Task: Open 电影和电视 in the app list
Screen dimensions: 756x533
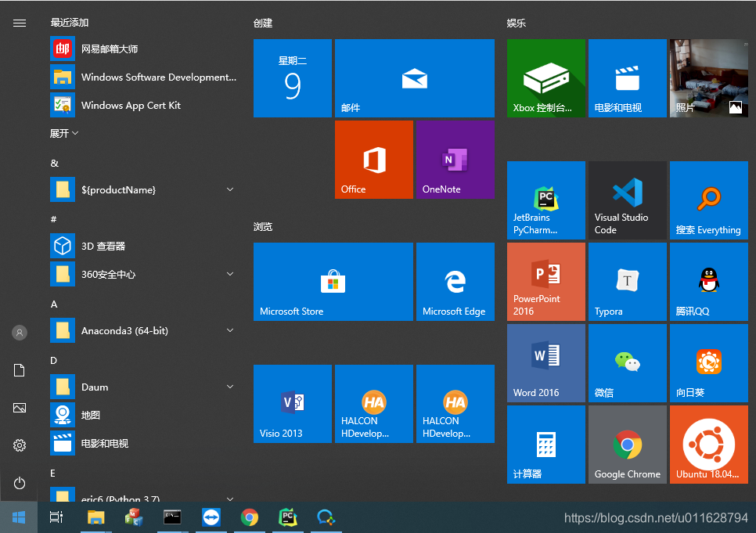Action: 145,443
